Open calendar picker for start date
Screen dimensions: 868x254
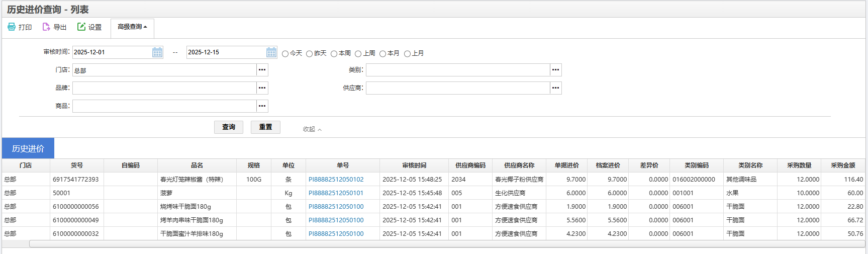(157, 52)
